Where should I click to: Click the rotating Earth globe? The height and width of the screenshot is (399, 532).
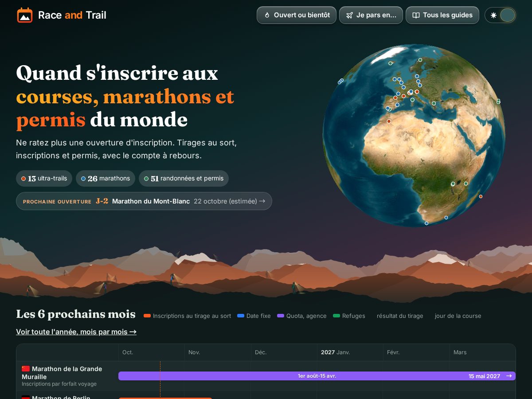(414, 135)
